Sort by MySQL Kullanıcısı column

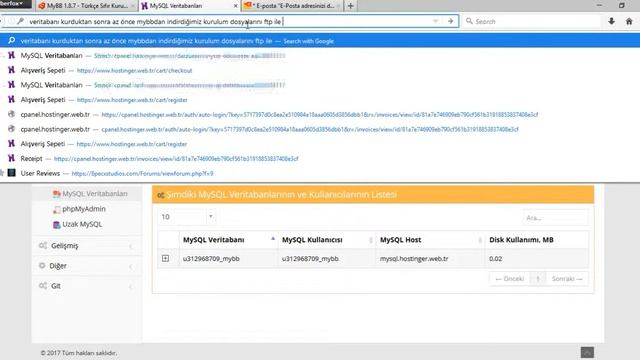pos(327,240)
